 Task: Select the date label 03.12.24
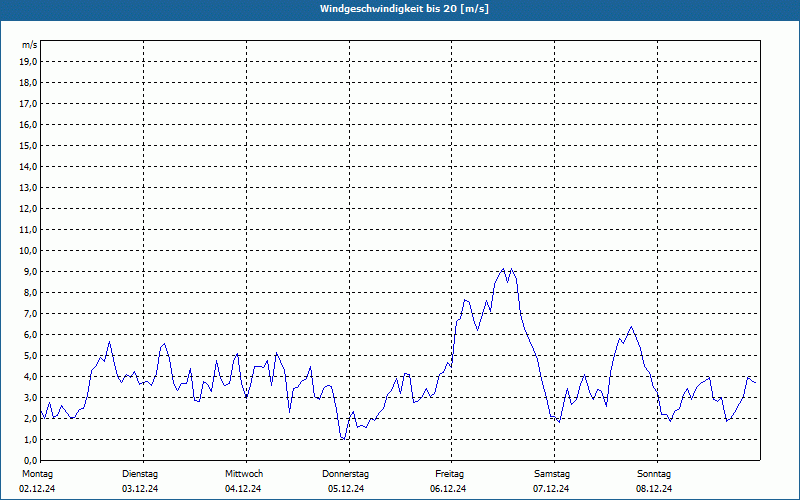pyautogui.click(x=140, y=489)
